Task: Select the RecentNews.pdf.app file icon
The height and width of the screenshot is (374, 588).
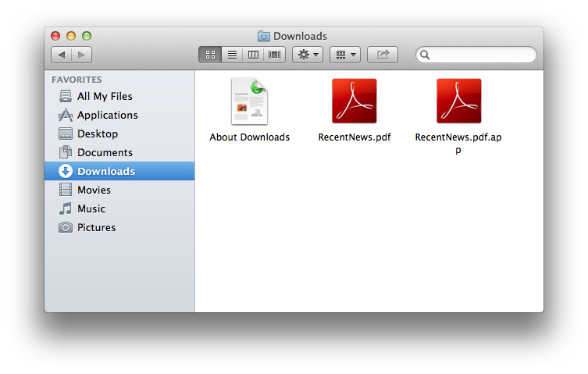Action: (458, 102)
